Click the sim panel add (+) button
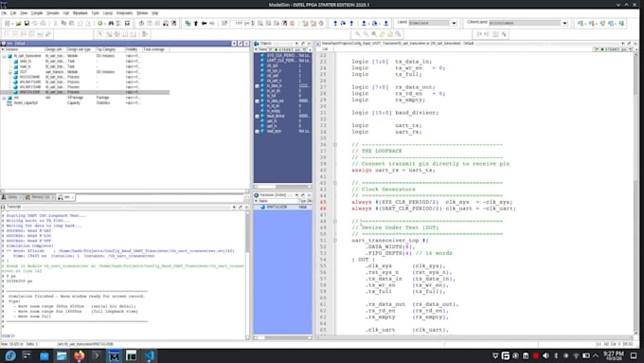This screenshot has width=644, height=363. (x=234, y=44)
